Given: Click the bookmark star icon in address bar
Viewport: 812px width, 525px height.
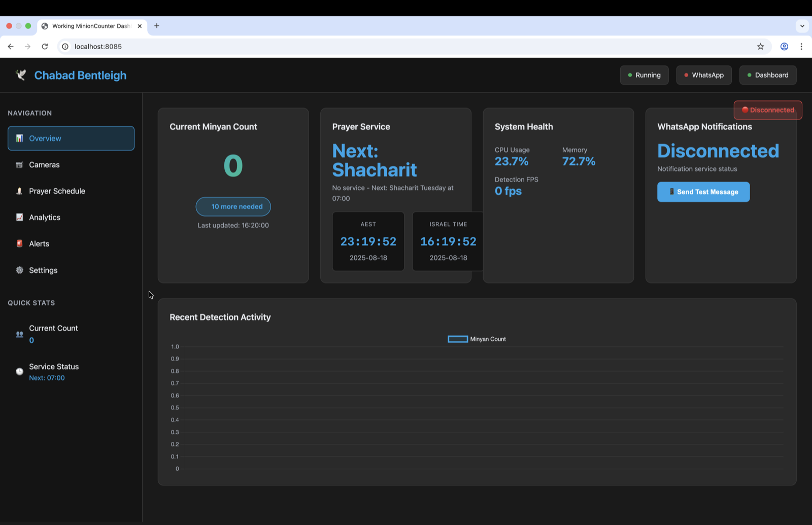Looking at the screenshot, I should 760,47.
